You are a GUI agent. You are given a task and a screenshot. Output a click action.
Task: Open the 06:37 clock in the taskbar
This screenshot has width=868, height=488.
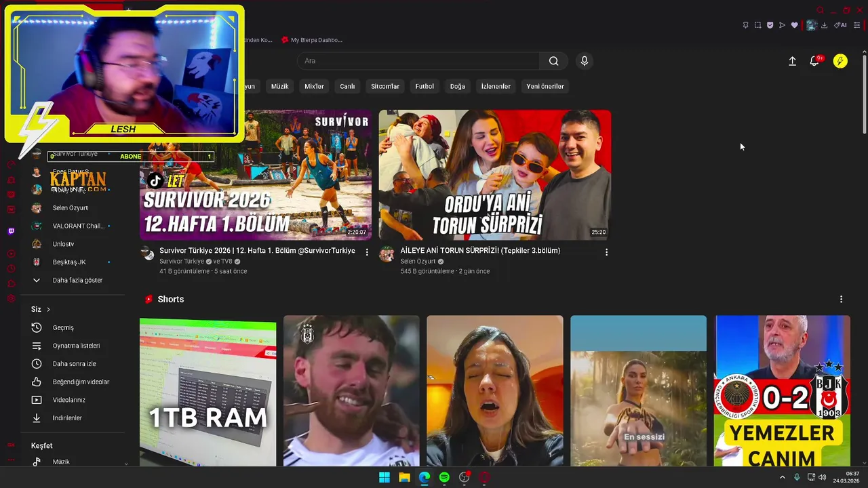tap(846, 477)
